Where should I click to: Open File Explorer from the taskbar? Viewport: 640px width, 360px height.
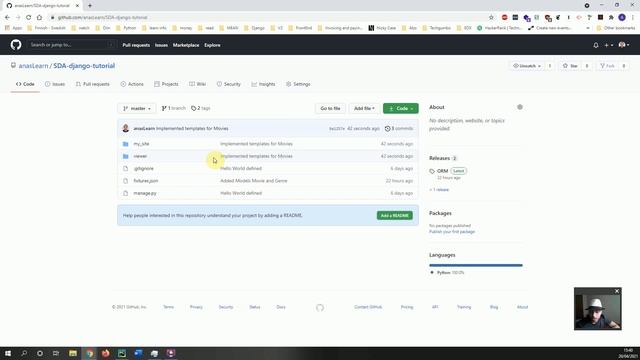click(73, 353)
